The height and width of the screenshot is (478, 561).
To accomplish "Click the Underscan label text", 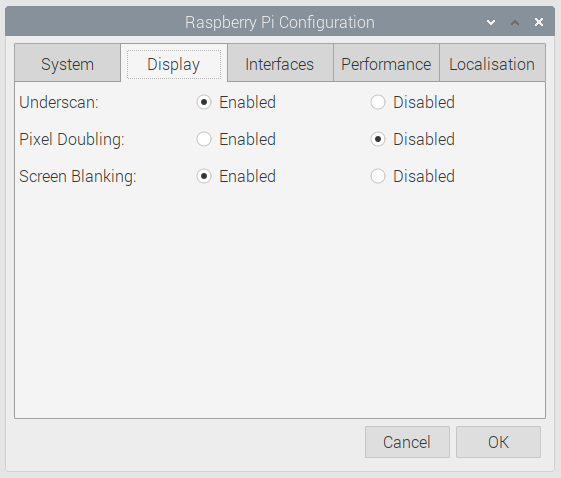I will [x=59, y=103].
